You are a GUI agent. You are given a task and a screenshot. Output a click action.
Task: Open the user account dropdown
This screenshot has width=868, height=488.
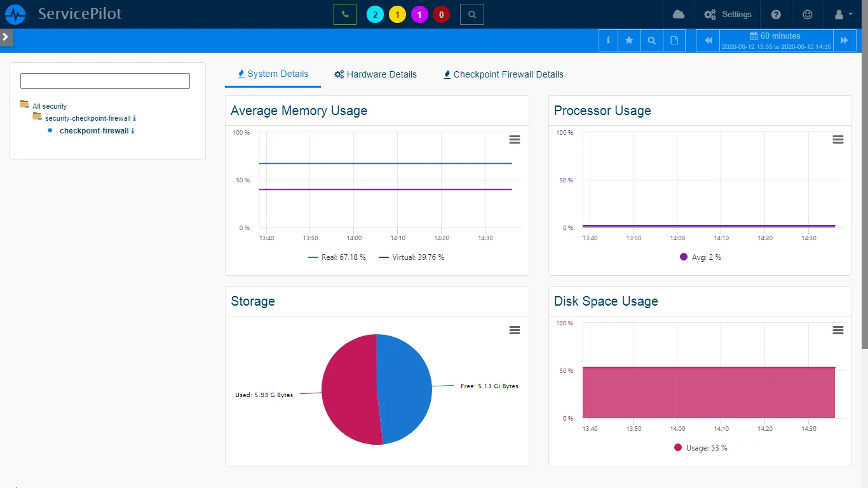(x=843, y=14)
